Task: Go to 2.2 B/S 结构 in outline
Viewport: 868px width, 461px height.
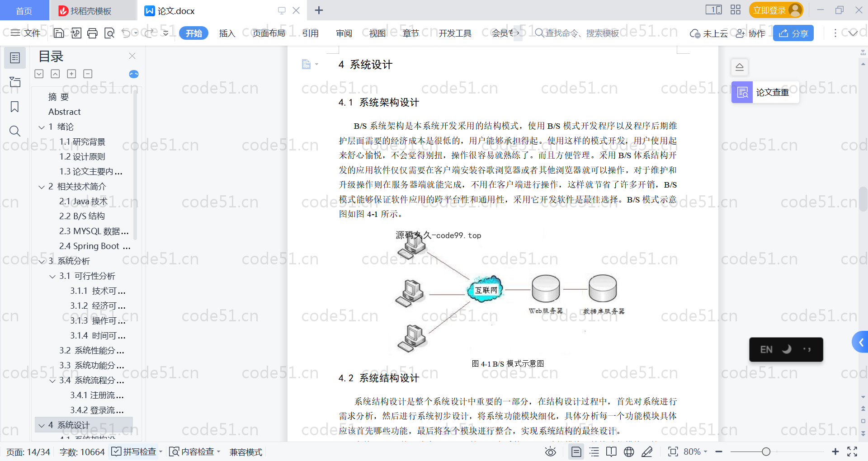Action: (x=82, y=216)
